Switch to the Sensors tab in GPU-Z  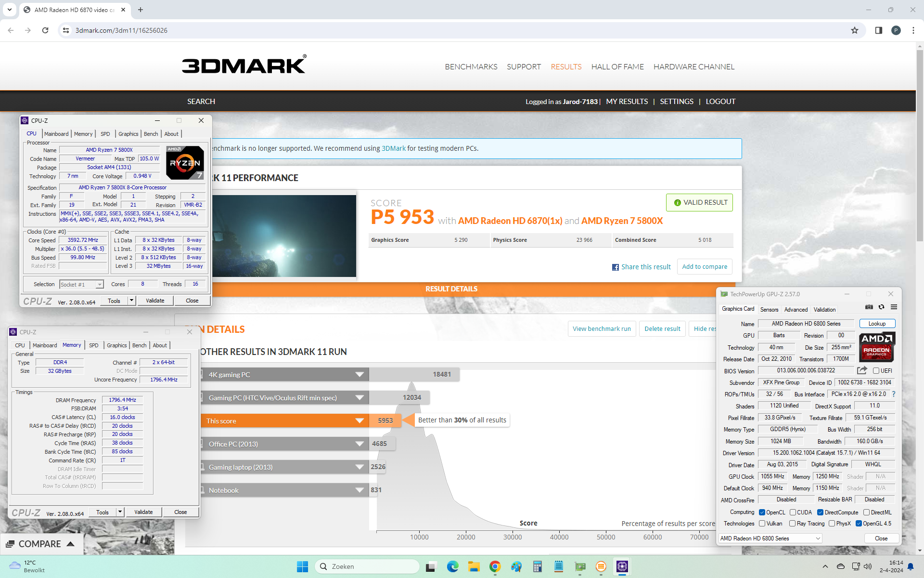[769, 309]
